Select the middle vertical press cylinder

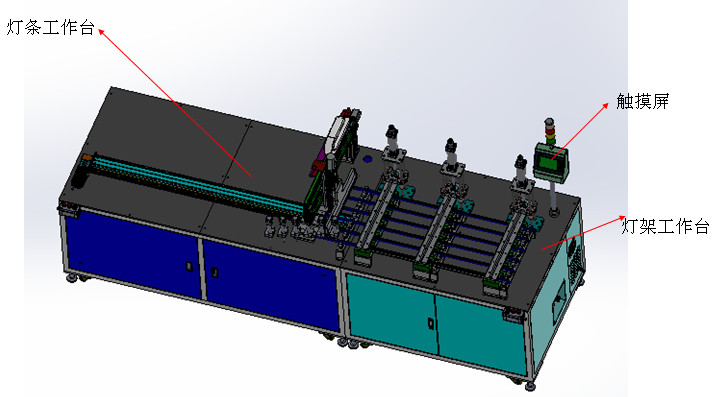[x=452, y=158]
